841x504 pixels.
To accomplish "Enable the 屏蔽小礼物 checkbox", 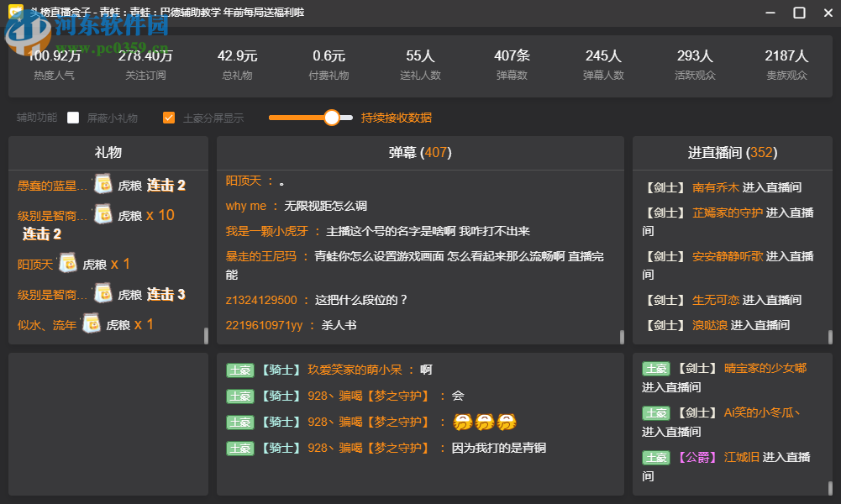I will pyautogui.click(x=73, y=118).
